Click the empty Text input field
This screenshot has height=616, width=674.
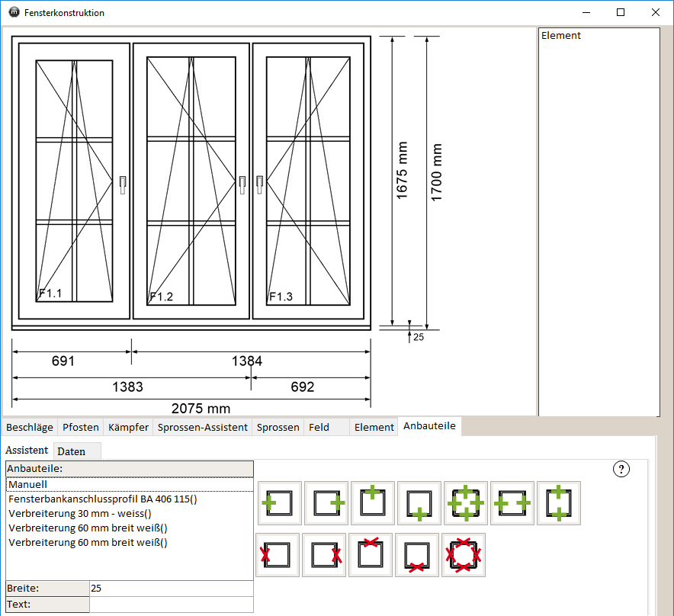[171, 605]
